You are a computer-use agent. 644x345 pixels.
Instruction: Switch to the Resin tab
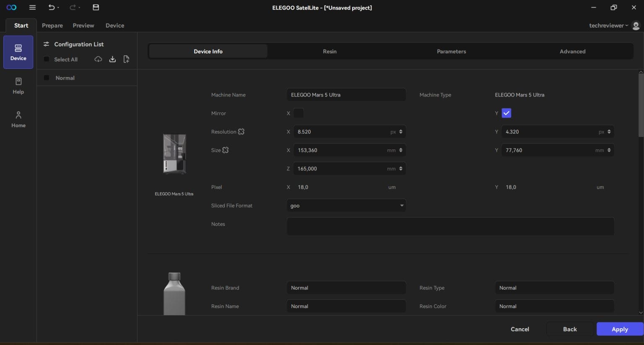click(330, 51)
